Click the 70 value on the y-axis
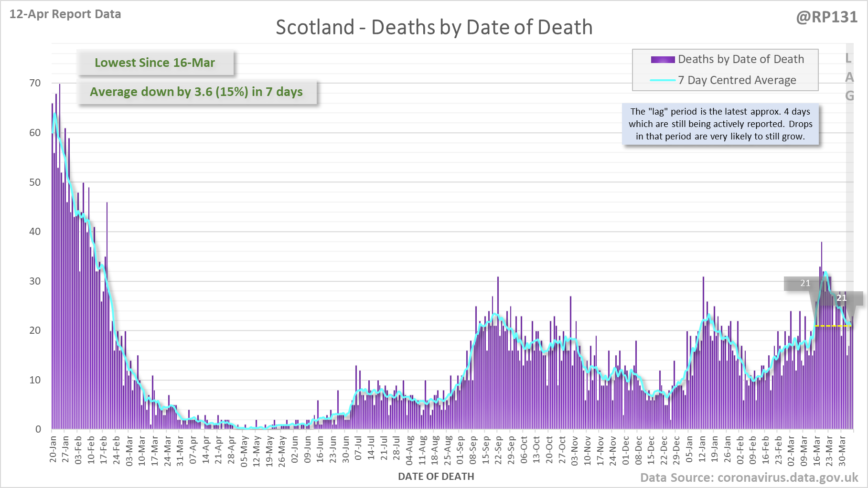 (35, 83)
